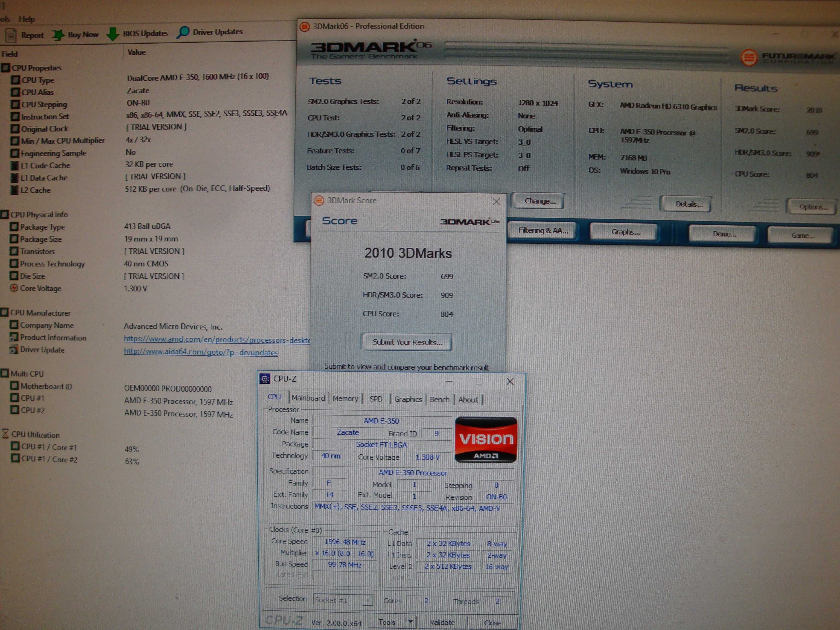Click the Field column header
840x630 pixels.
pyautogui.click(x=10, y=54)
